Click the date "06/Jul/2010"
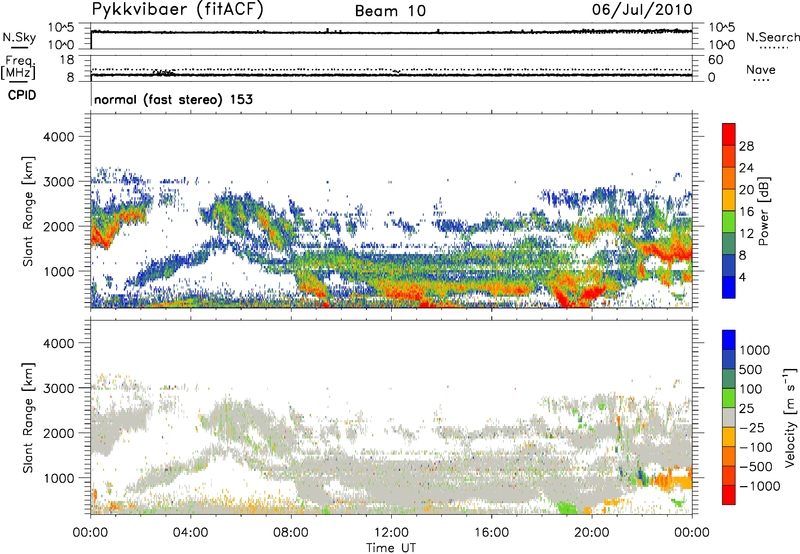Image resolution: width=800 pixels, height=554 pixels. tap(642, 10)
